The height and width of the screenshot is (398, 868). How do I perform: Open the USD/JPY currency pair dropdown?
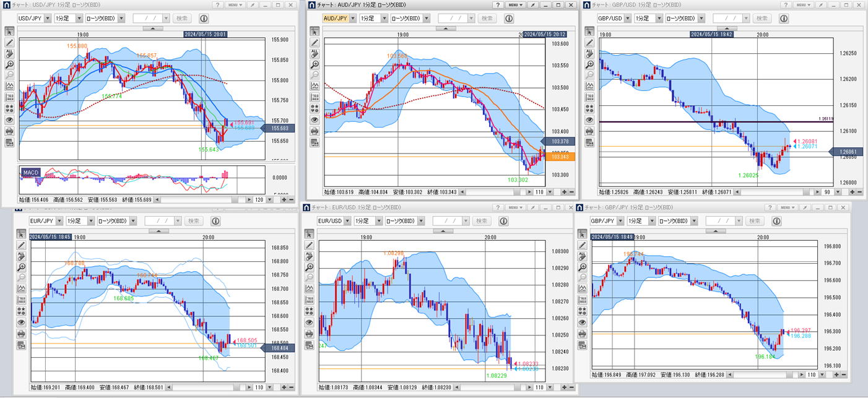[32, 19]
